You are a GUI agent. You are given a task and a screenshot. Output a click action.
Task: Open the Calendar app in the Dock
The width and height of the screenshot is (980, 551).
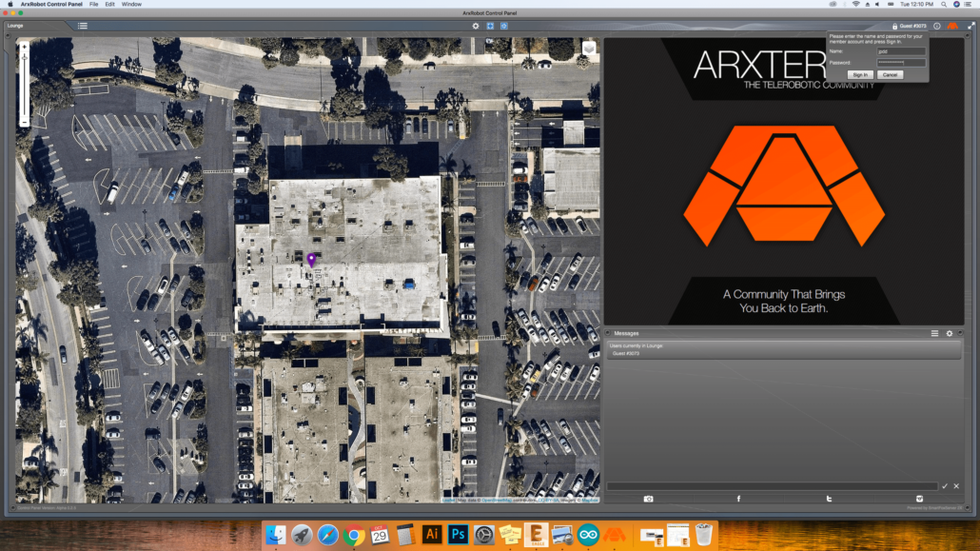(380, 535)
